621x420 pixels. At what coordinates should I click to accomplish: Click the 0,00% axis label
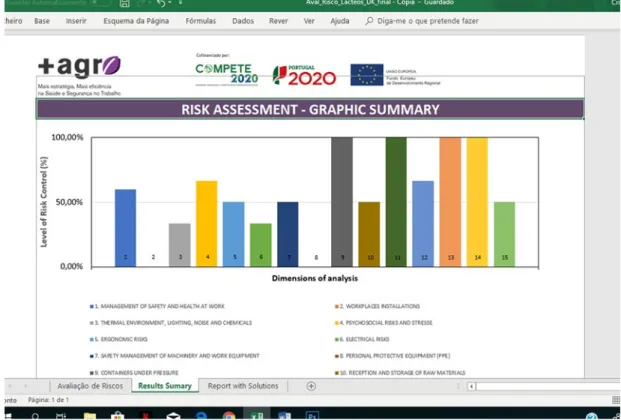(71, 266)
